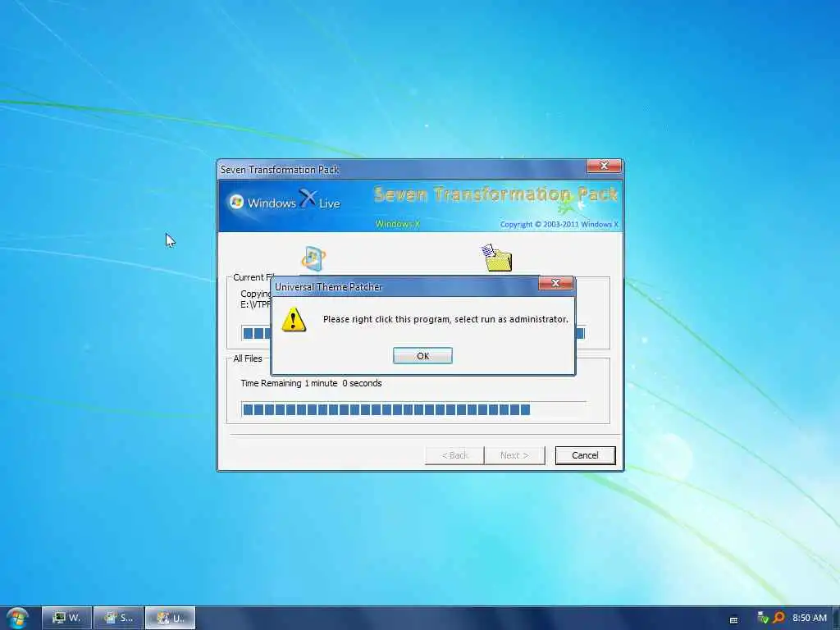Click the green Windows X link
The height and width of the screenshot is (630, 840).
[x=398, y=224]
